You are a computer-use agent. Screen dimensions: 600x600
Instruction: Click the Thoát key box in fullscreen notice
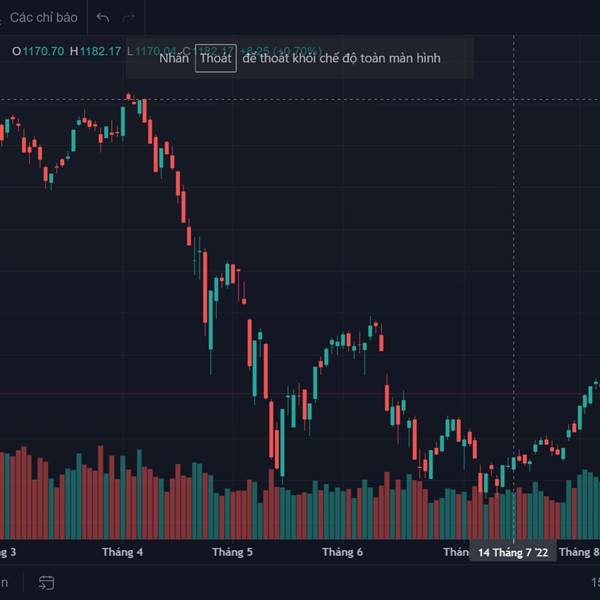[216, 58]
